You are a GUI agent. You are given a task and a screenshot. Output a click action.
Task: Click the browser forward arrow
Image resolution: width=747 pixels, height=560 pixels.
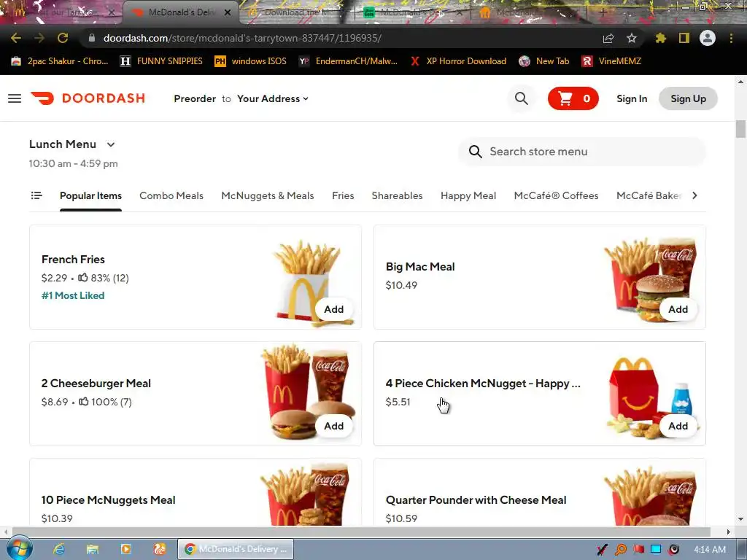(39, 38)
